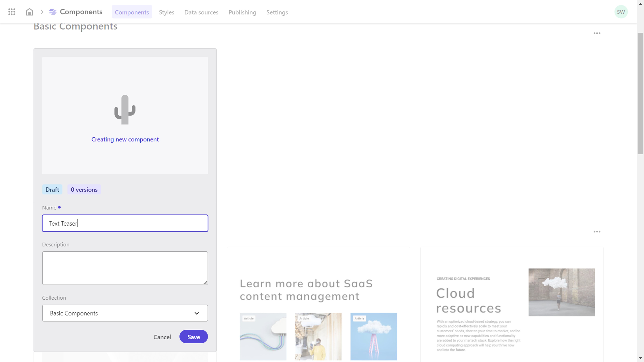Open the apps launcher grid icon

(11, 12)
